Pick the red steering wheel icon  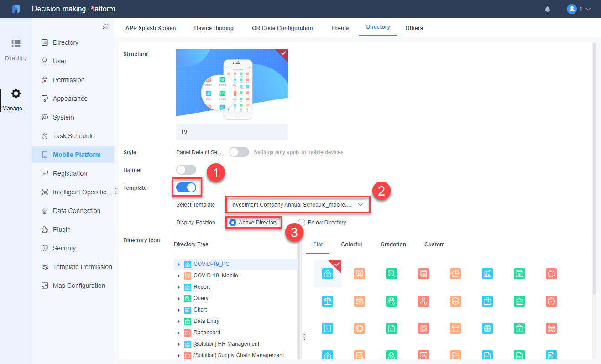[455, 301]
